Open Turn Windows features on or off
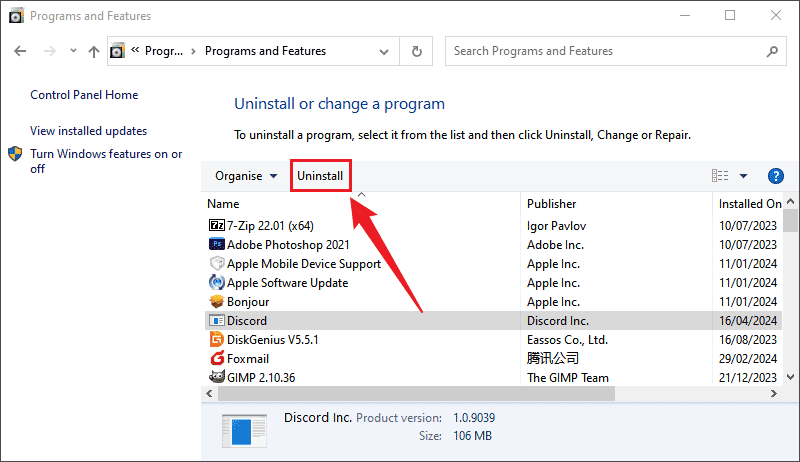The width and height of the screenshot is (800, 462). [106, 161]
